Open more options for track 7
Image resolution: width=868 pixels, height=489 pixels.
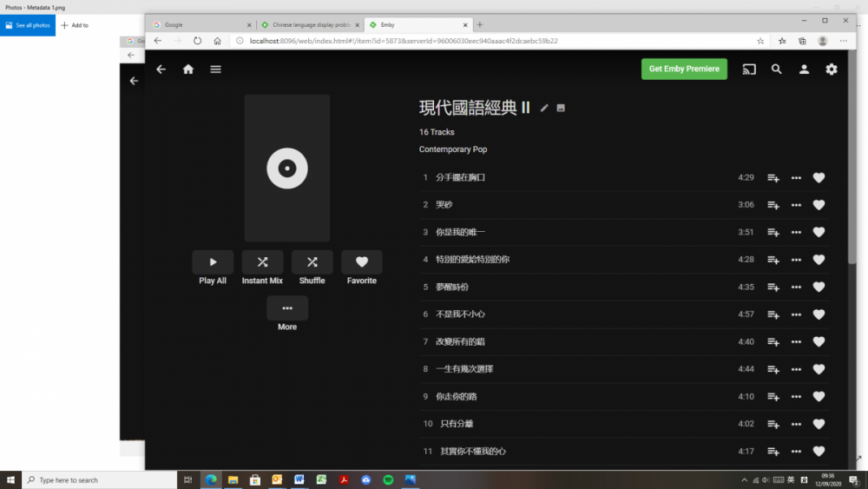tap(796, 341)
